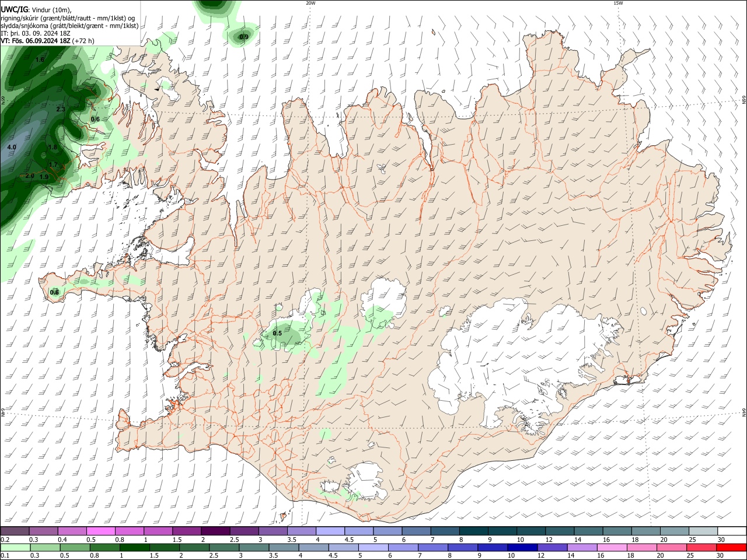This screenshot has width=747, height=560.
Task: Pick the 2 swatch in lower rain legend
Action: (194, 547)
